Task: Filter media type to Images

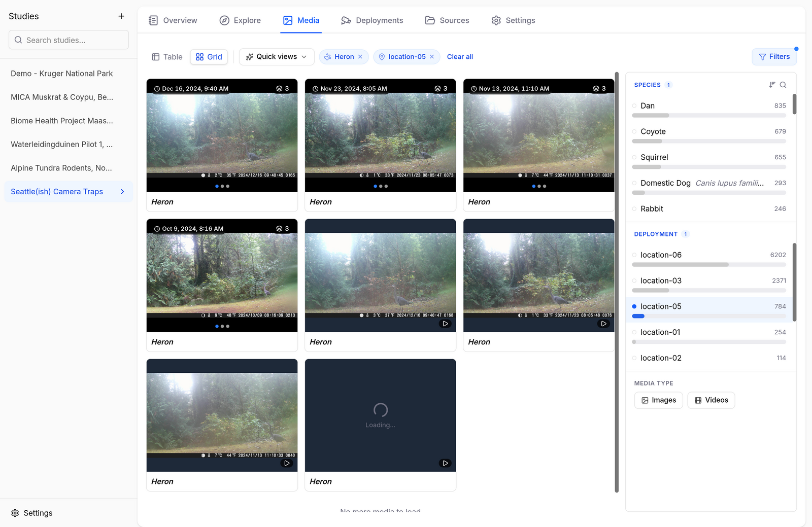Action: (659, 400)
